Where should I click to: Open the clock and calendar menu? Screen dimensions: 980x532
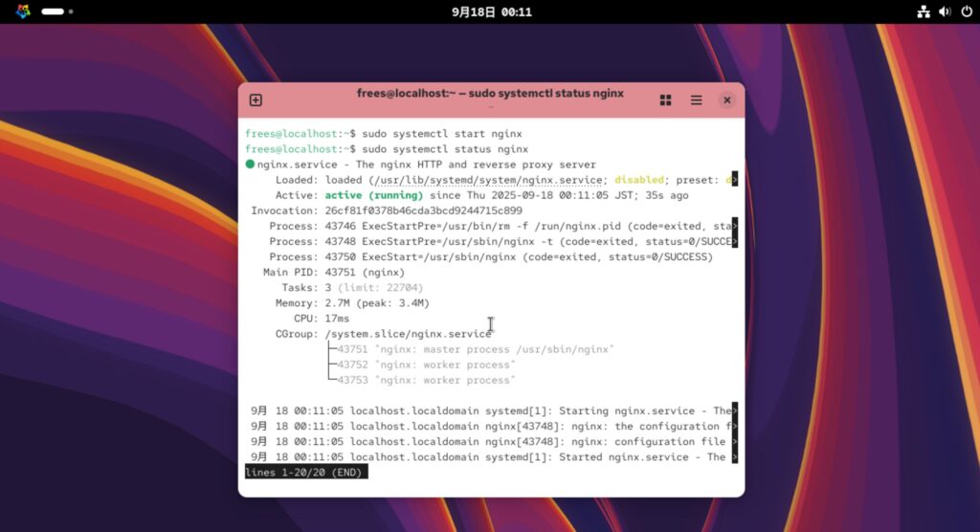(491, 12)
